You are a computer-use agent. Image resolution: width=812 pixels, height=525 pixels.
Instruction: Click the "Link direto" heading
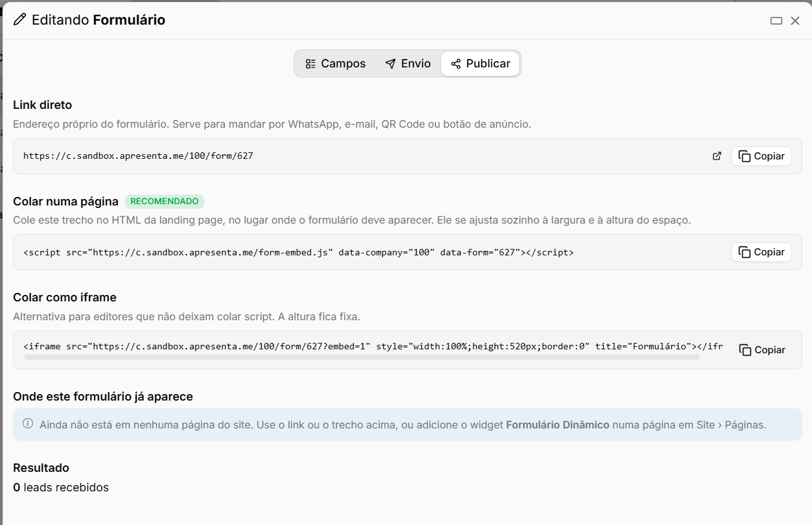point(43,105)
